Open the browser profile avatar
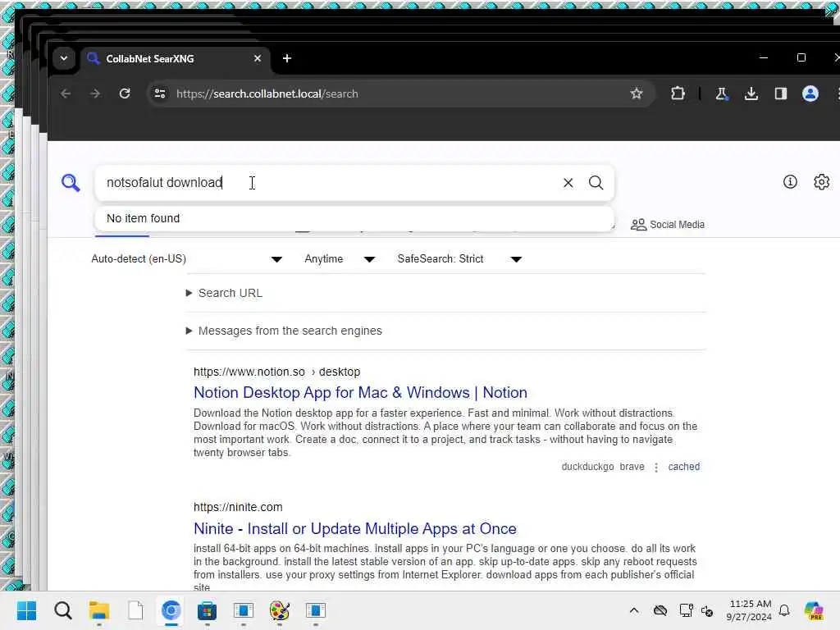This screenshot has width=840, height=630. (x=810, y=94)
